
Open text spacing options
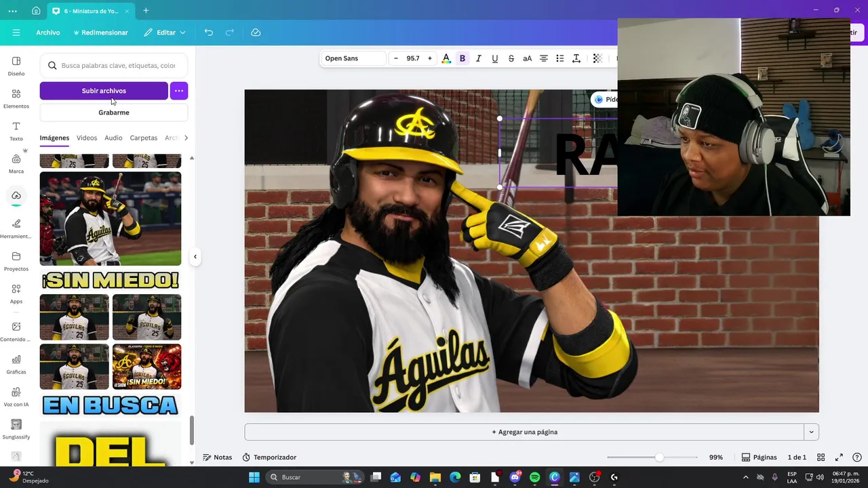click(x=576, y=58)
